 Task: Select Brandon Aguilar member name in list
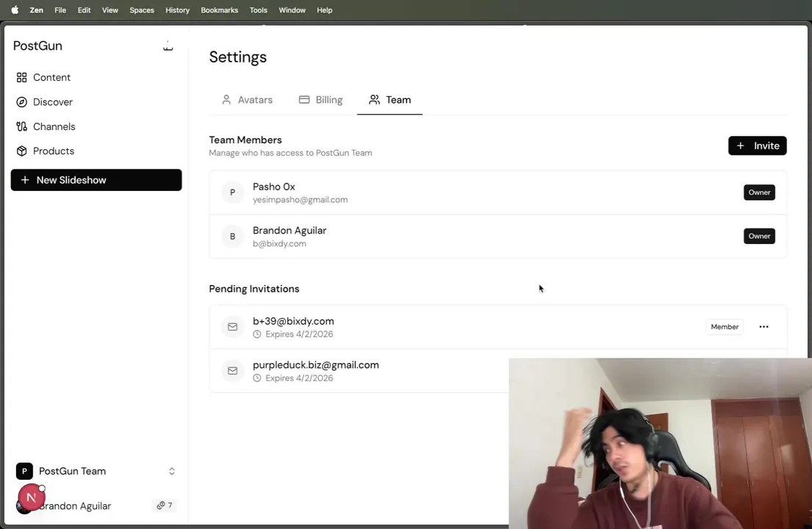point(290,231)
